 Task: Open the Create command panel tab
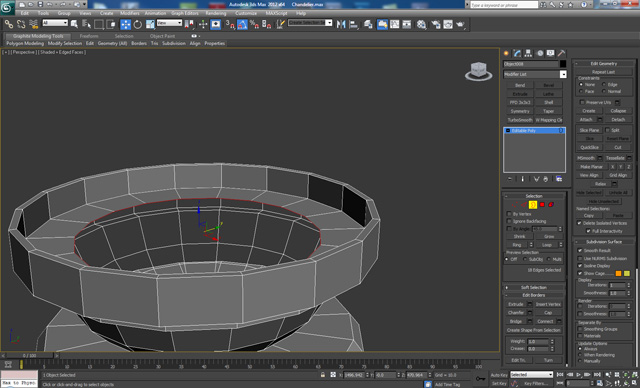click(x=507, y=53)
